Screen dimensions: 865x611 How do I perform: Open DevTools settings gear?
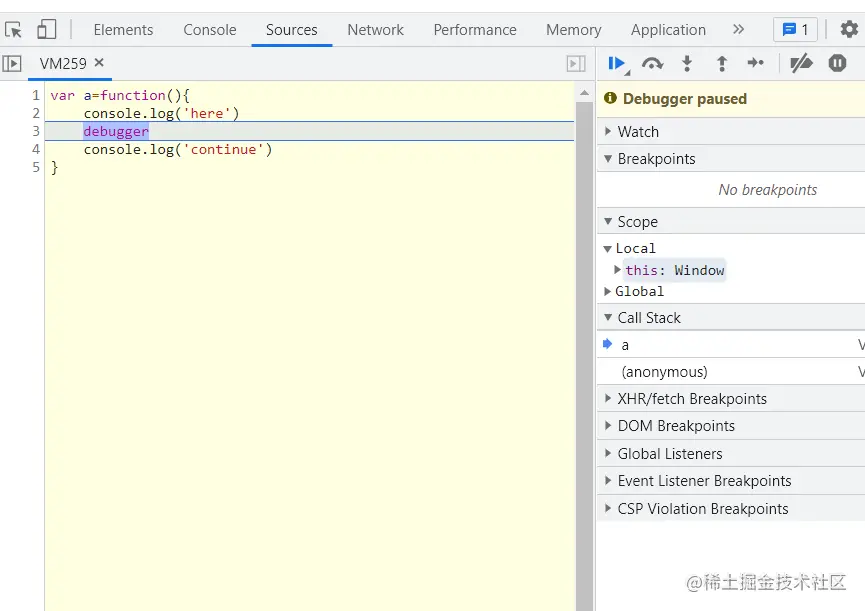pyautogui.click(x=849, y=30)
